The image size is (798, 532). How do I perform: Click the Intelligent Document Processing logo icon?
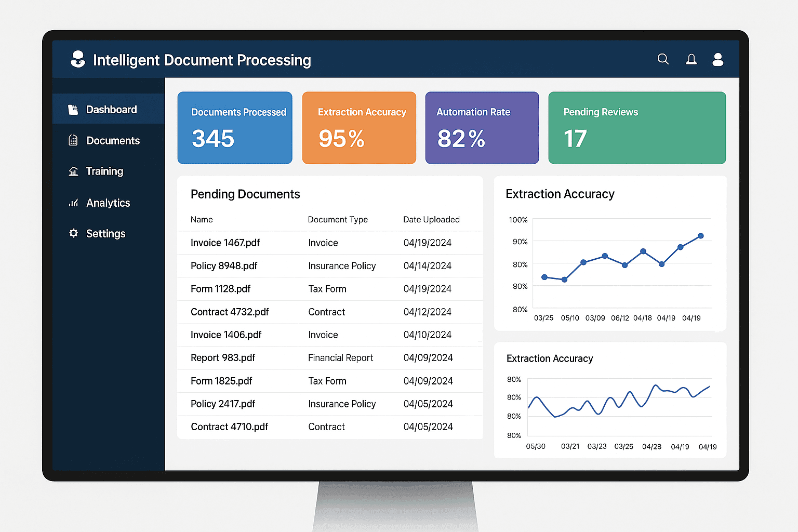point(78,59)
